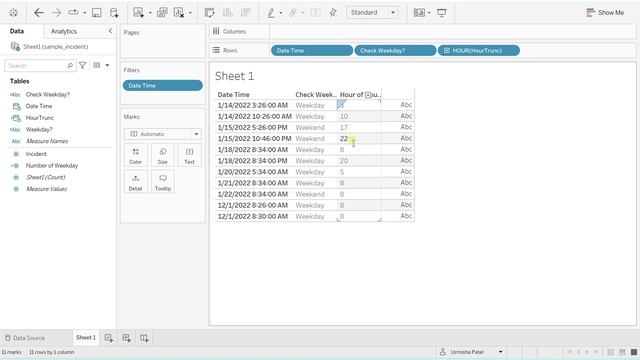Click the New Worksheet toolbar icon
Image resolution: width=640 pixels, height=360 pixels.
pos(138,13)
